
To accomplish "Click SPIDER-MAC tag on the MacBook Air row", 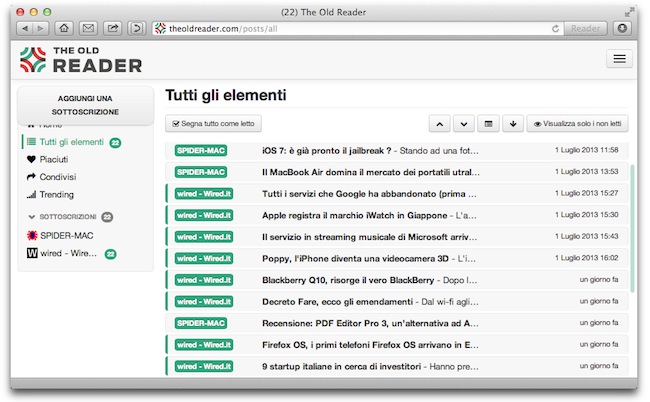I will point(201,172).
